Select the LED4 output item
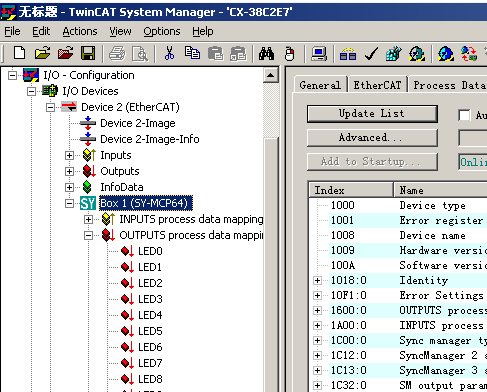 pyautogui.click(x=150, y=315)
